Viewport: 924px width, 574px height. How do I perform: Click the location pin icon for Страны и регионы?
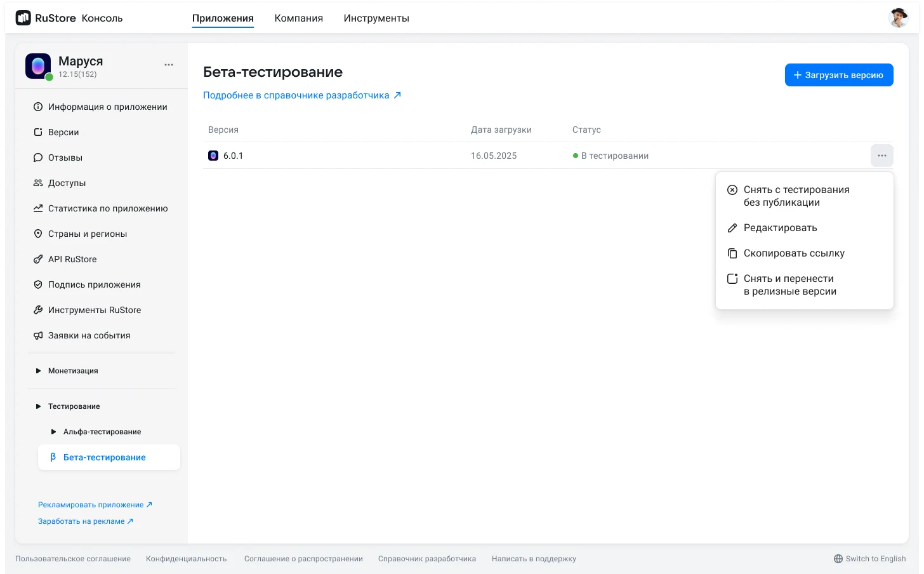tap(38, 234)
